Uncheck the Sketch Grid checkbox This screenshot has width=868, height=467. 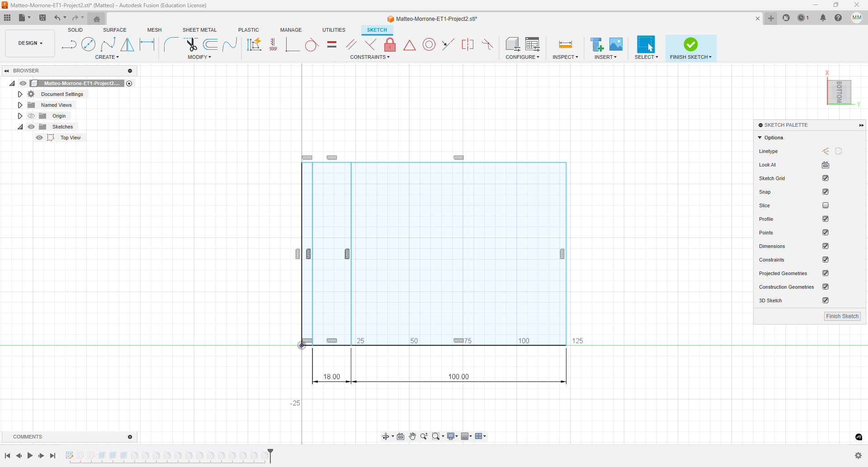point(826,178)
